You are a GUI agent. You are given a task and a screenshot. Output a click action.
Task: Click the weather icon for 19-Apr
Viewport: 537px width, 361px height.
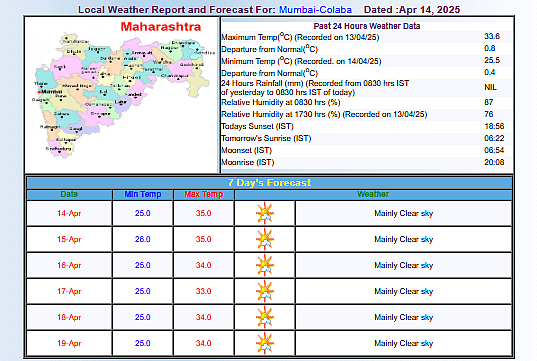coord(265,343)
